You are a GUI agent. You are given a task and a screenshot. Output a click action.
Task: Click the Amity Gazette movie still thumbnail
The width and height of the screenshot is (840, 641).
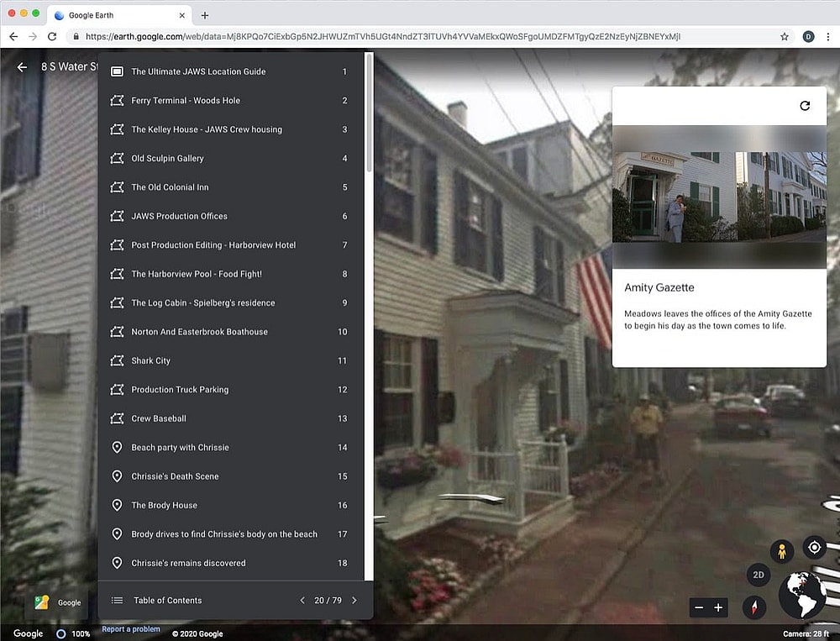[x=719, y=197]
